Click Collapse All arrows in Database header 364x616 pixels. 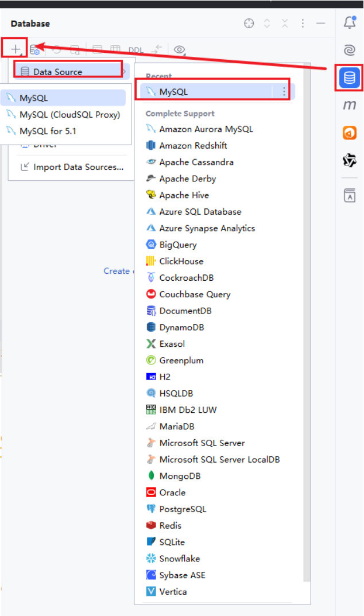pyautogui.click(x=285, y=24)
